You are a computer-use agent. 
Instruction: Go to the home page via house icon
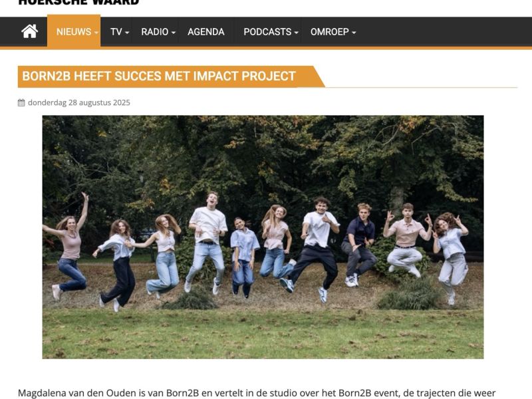tap(29, 31)
